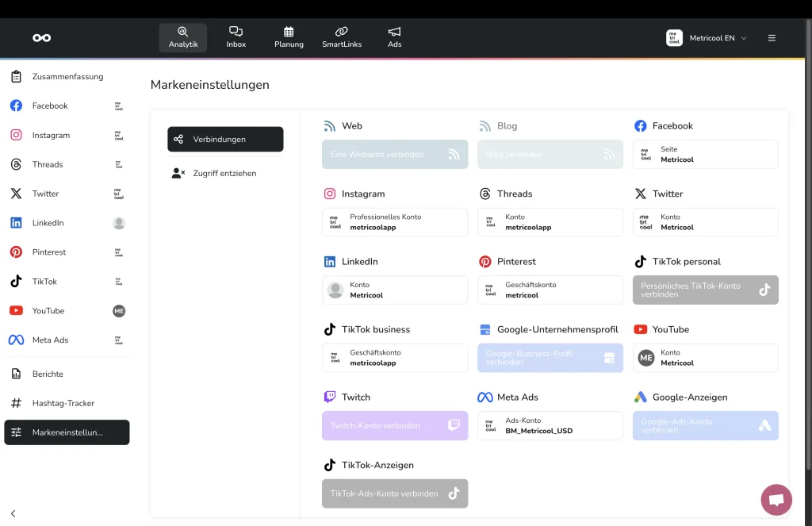Image resolution: width=812 pixels, height=526 pixels.
Task: Open Berichte in the sidebar
Action: [x=48, y=374]
